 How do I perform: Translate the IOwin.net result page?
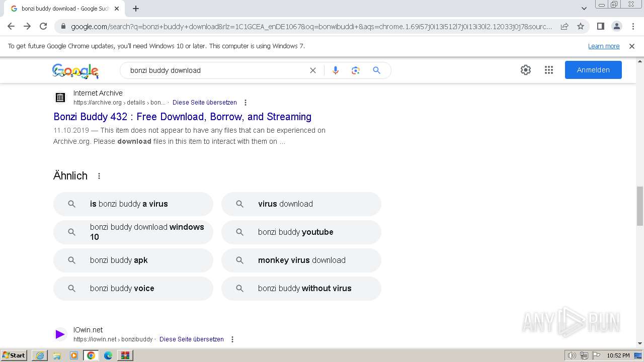(192, 339)
